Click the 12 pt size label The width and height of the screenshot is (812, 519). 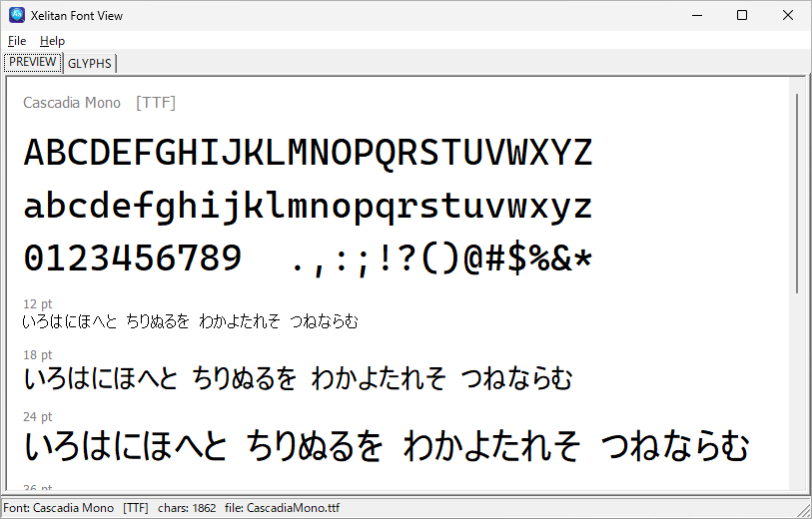pyautogui.click(x=38, y=303)
